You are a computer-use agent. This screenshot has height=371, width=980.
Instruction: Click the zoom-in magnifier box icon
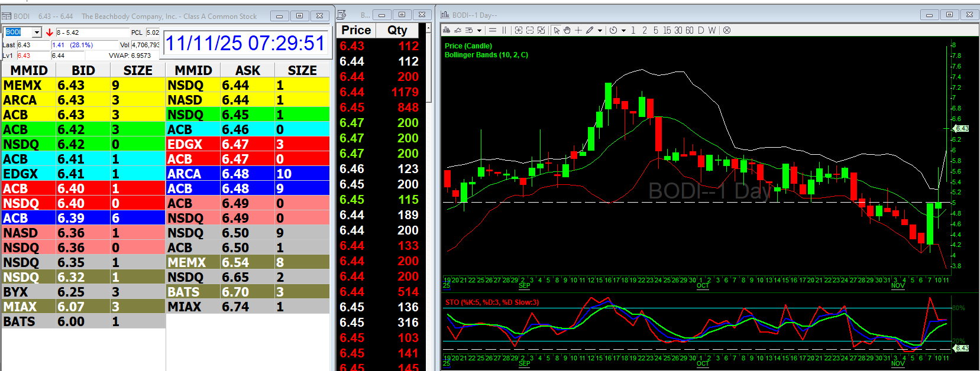tap(519, 30)
